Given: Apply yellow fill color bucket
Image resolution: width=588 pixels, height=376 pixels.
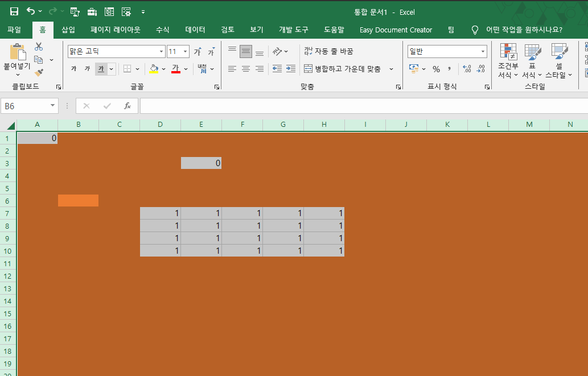Looking at the screenshot, I should click(154, 69).
